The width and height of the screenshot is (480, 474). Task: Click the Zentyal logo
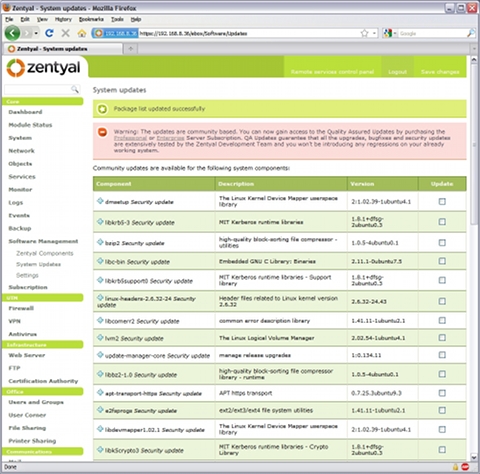(44, 68)
